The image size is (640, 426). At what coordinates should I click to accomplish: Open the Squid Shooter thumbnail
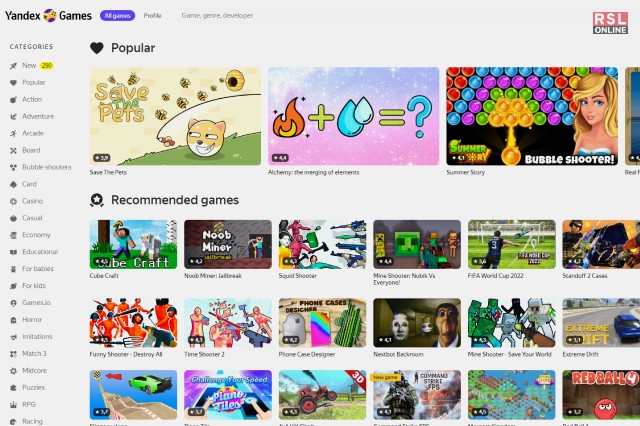(322, 244)
